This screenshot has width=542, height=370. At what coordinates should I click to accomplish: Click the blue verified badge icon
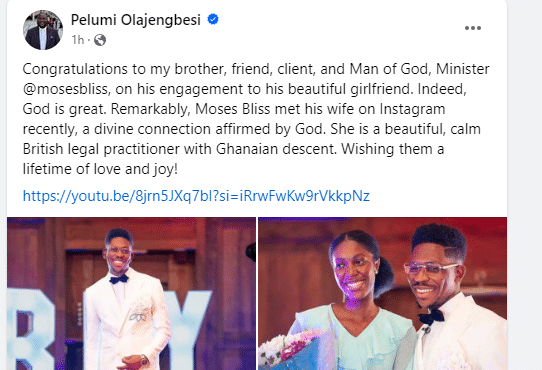click(213, 19)
